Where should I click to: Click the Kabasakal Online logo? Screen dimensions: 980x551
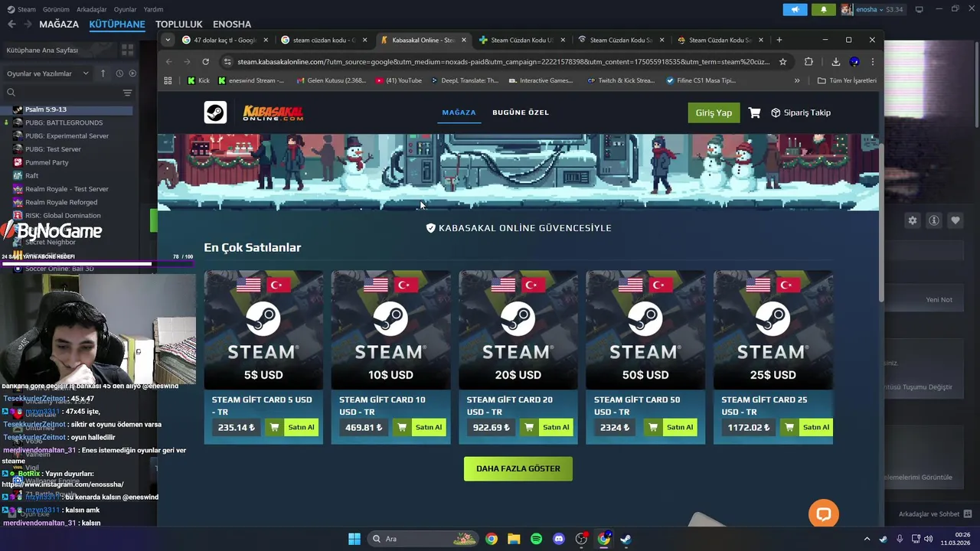tap(273, 112)
